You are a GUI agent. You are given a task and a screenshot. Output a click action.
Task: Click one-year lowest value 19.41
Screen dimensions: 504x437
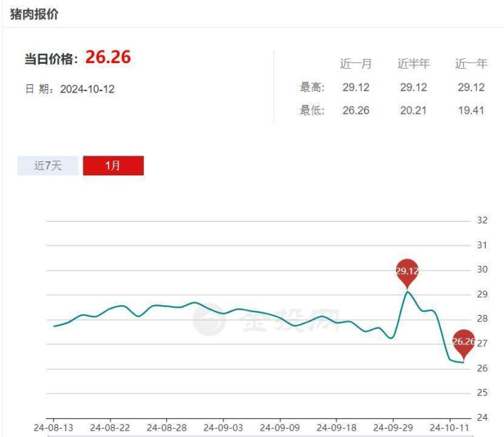pyautogui.click(x=471, y=111)
